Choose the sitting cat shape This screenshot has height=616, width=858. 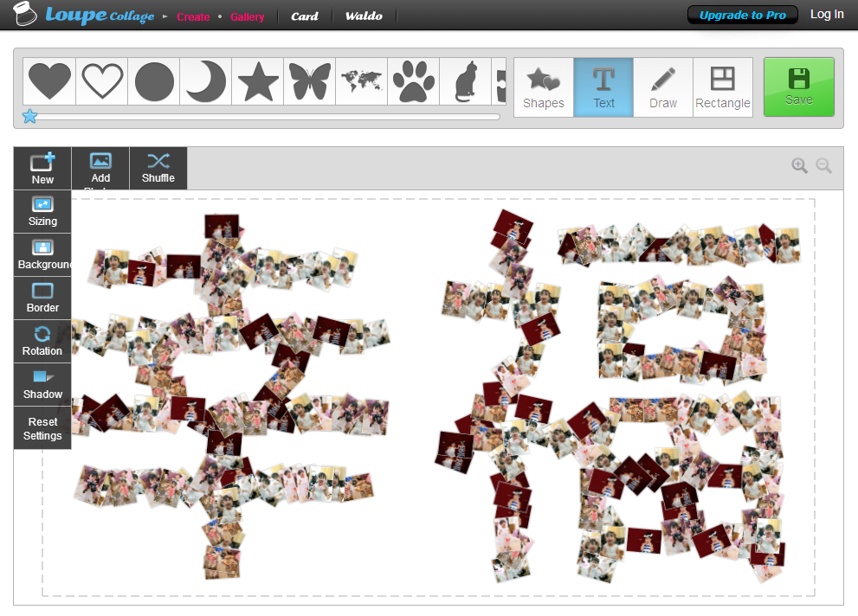click(465, 81)
